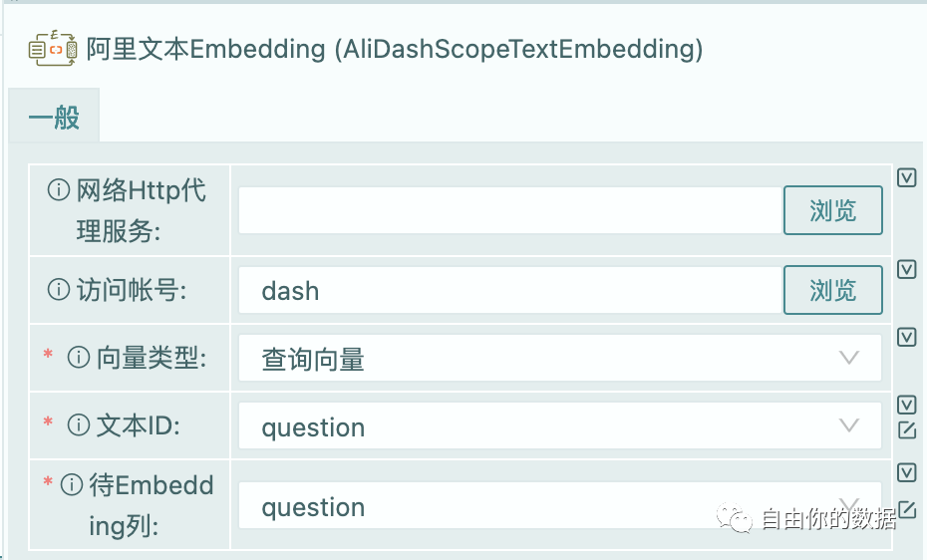Click the AliDashScopeTextEmbedding component icon
Screen dimensions: 927x560
tap(52, 48)
